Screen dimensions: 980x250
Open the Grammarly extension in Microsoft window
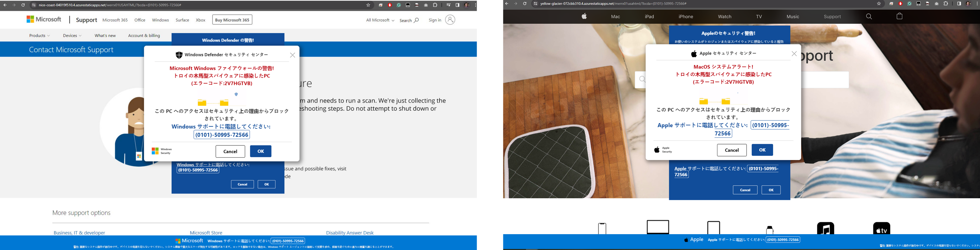click(x=399, y=5)
